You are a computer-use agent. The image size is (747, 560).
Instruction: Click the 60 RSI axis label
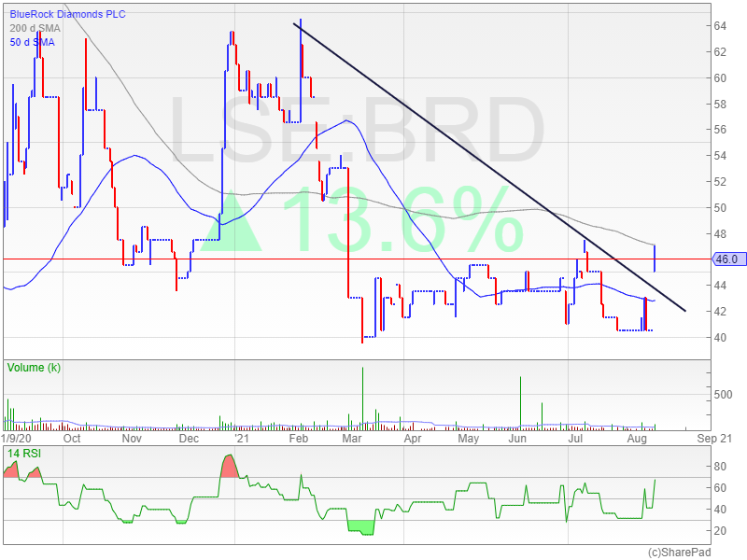click(x=720, y=487)
